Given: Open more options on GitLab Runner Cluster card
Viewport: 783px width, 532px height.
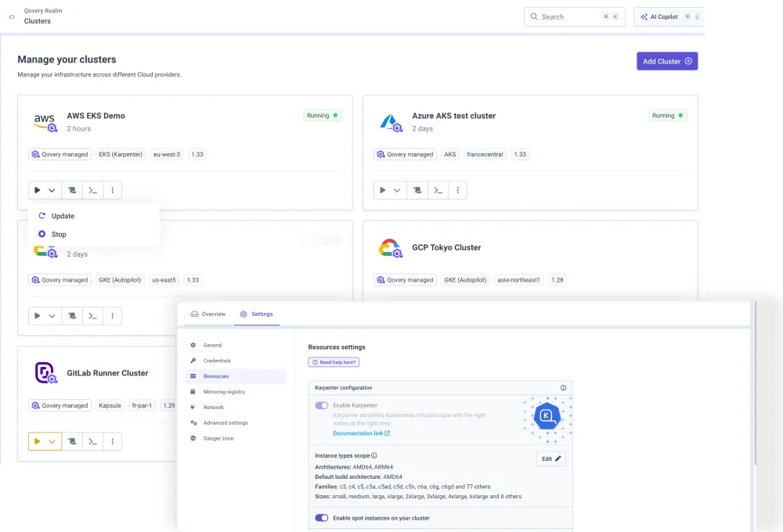Looking at the screenshot, I should 112,441.
